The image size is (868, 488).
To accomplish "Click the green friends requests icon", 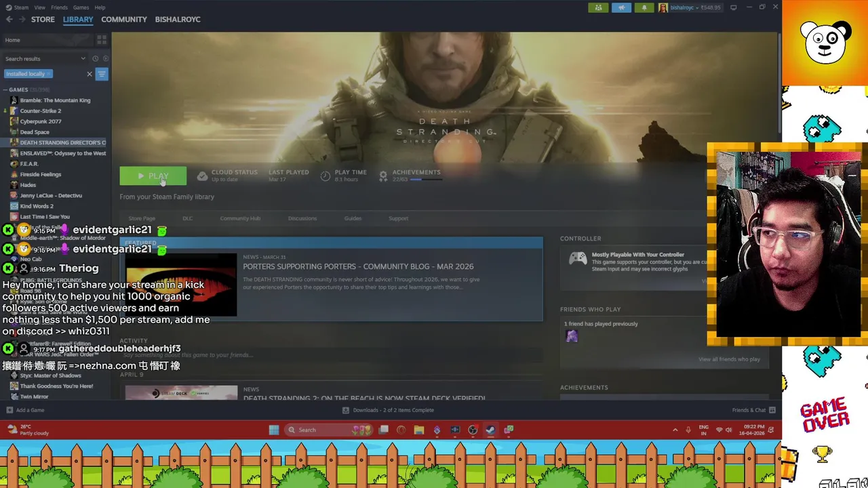I will click(x=598, y=7).
